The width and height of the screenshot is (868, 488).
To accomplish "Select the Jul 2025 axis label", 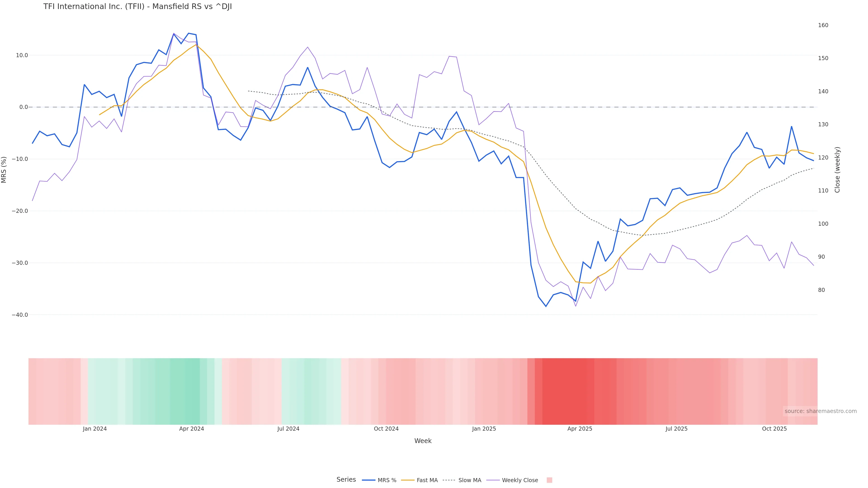I will pos(676,429).
